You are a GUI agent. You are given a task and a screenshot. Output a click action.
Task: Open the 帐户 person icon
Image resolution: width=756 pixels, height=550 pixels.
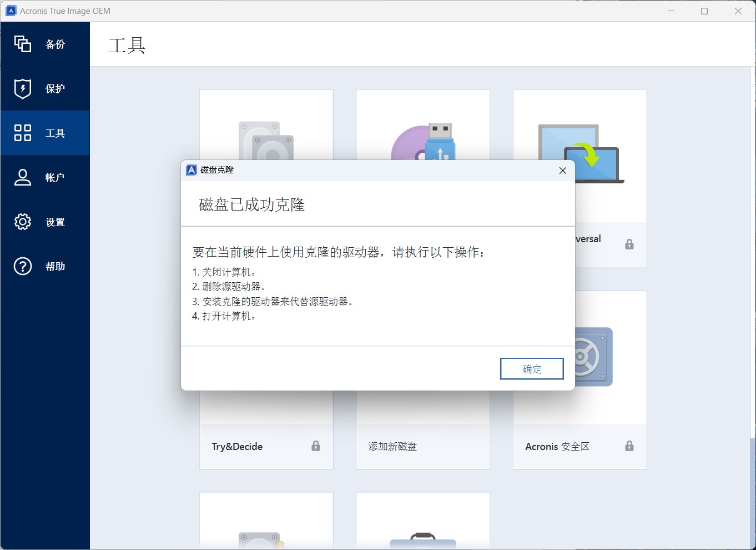pos(23,177)
